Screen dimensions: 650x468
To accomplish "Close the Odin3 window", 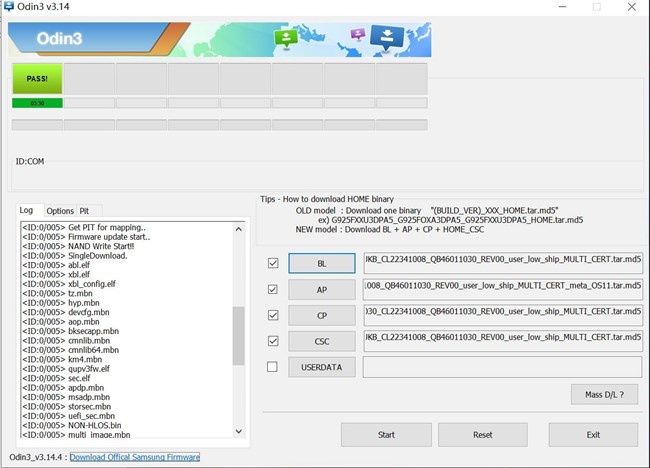I will [632, 7].
